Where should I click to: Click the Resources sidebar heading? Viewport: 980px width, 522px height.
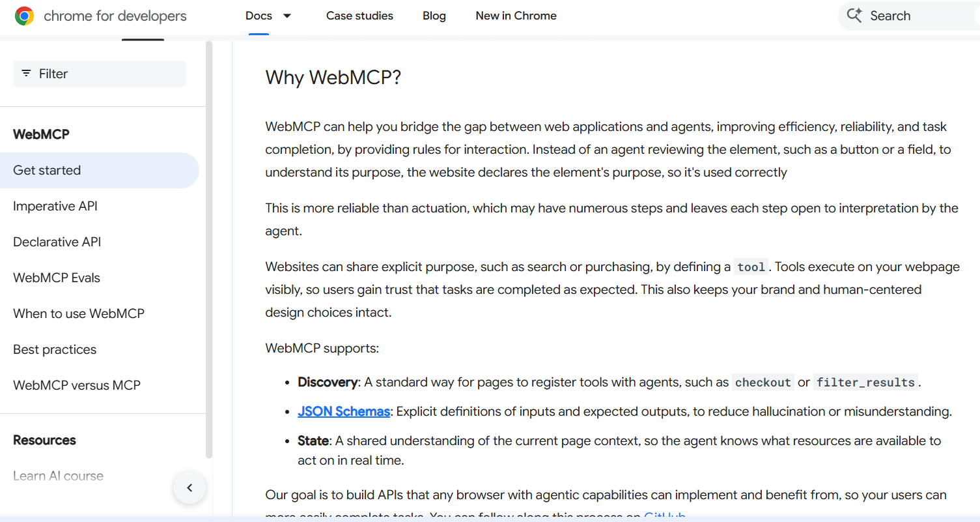44,440
